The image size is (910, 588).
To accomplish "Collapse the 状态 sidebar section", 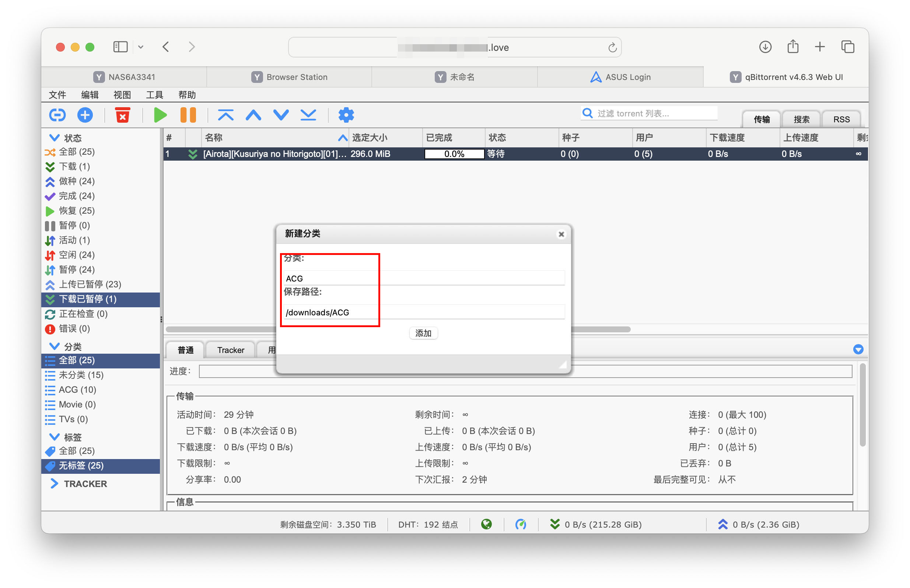I will pos(54,137).
